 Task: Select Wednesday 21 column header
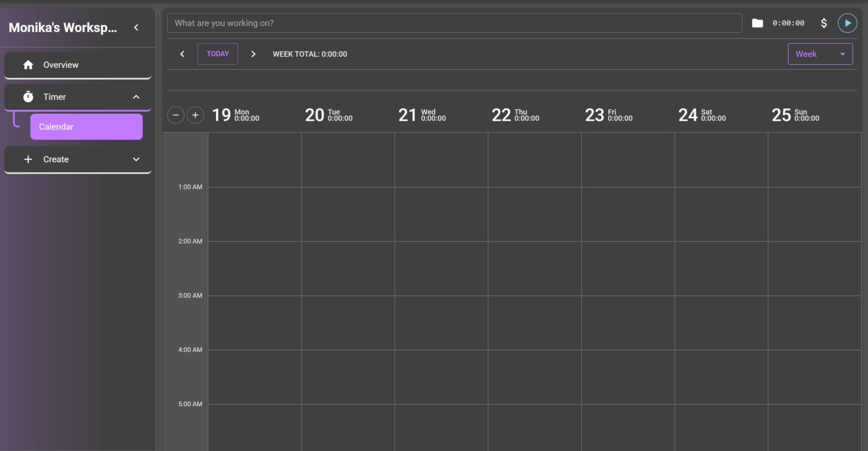pyautogui.click(x=422, y=115)
